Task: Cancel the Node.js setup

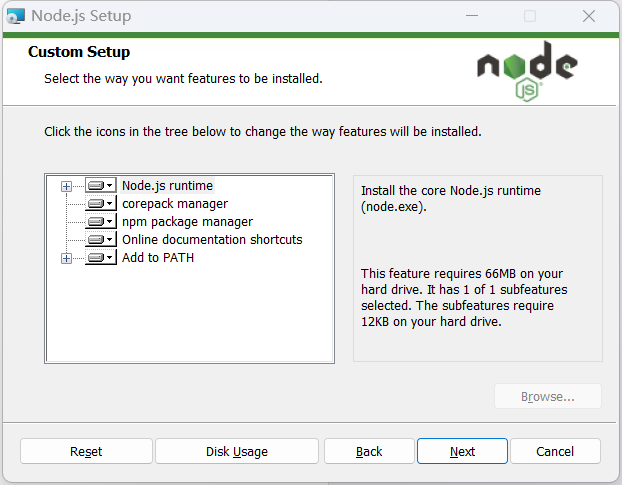Action: coord(555,451)
